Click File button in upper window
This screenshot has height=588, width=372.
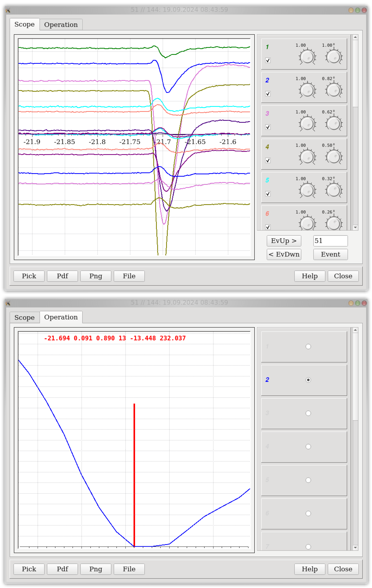tap(129, 276)
